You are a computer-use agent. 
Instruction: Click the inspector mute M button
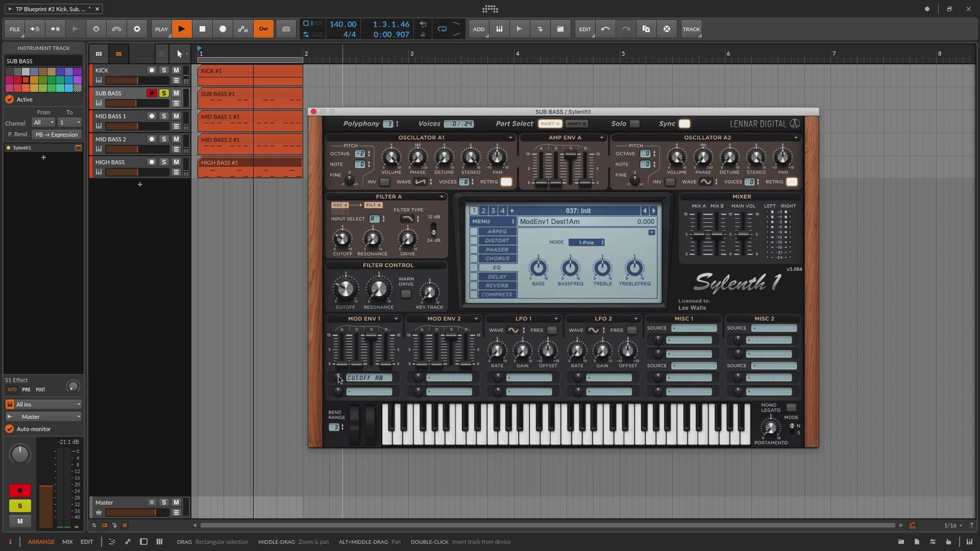pos(20,521)
